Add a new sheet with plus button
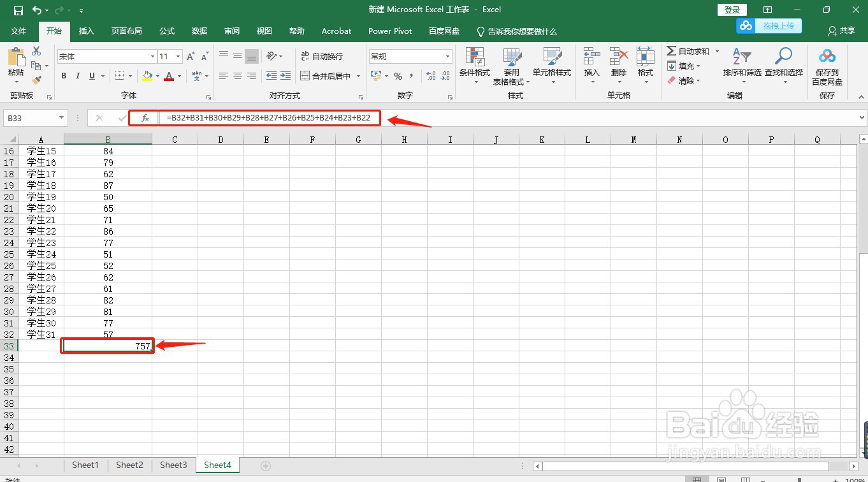Screen dimensions: 868x482 266,466
